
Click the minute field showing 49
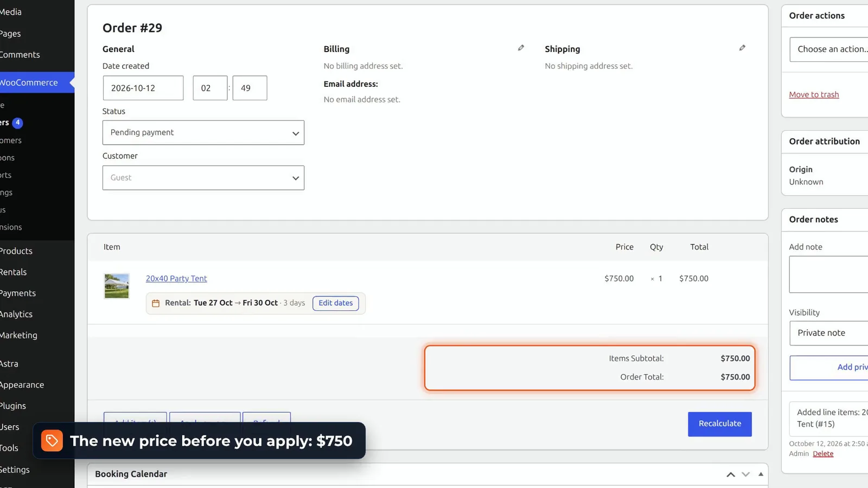250,88
